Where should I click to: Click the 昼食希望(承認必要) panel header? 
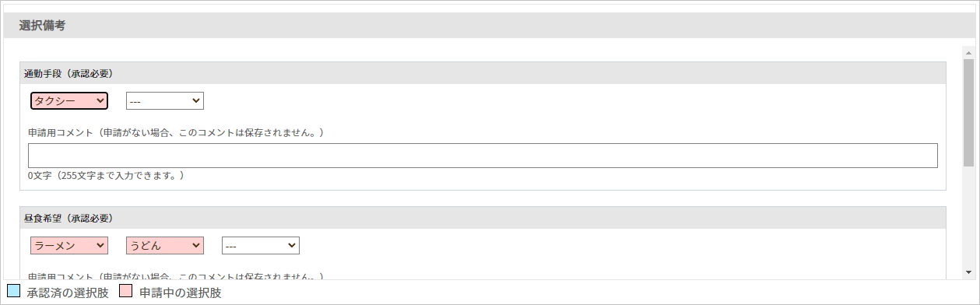pyautogui.click(x=483, y=218)
